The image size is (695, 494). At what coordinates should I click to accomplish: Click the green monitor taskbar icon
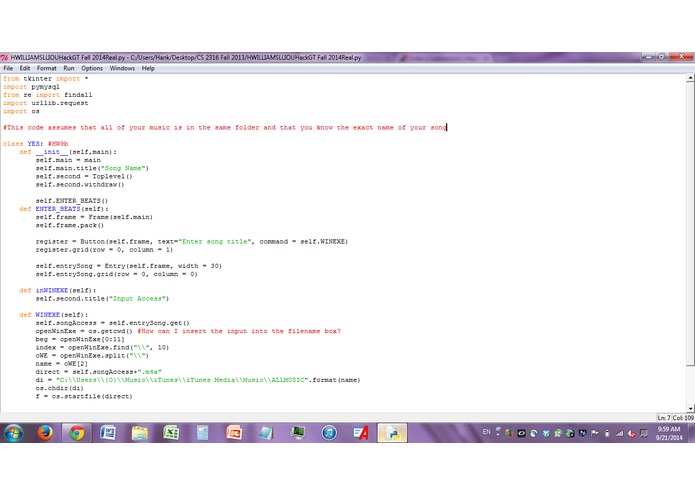click(x=297, y=432)
